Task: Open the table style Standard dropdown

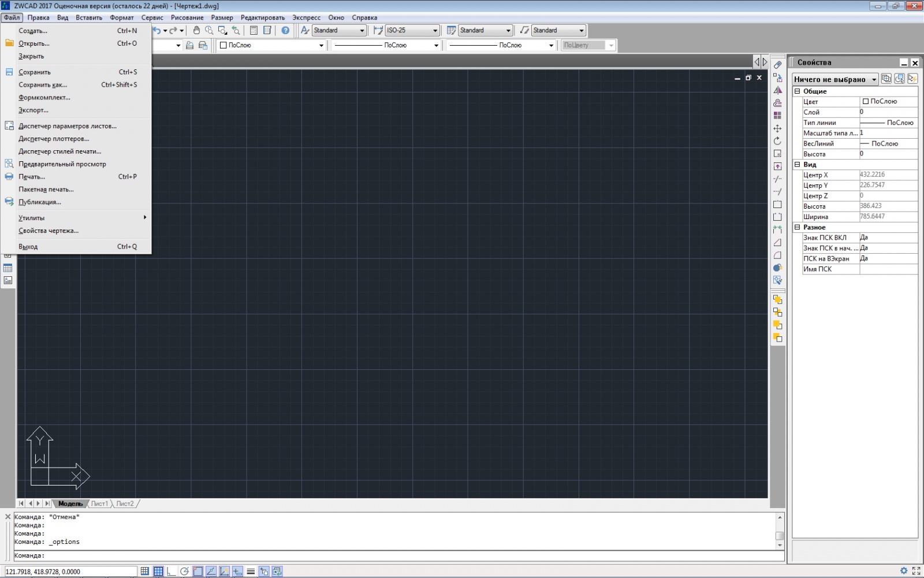Action: (x=486, y=30)
